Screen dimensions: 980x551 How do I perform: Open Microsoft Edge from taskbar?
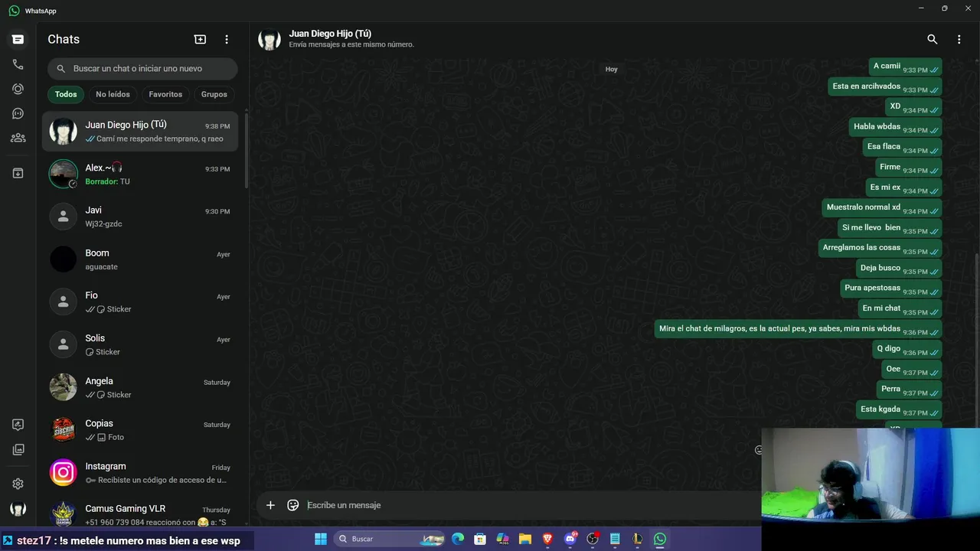[x=458, y=539]
